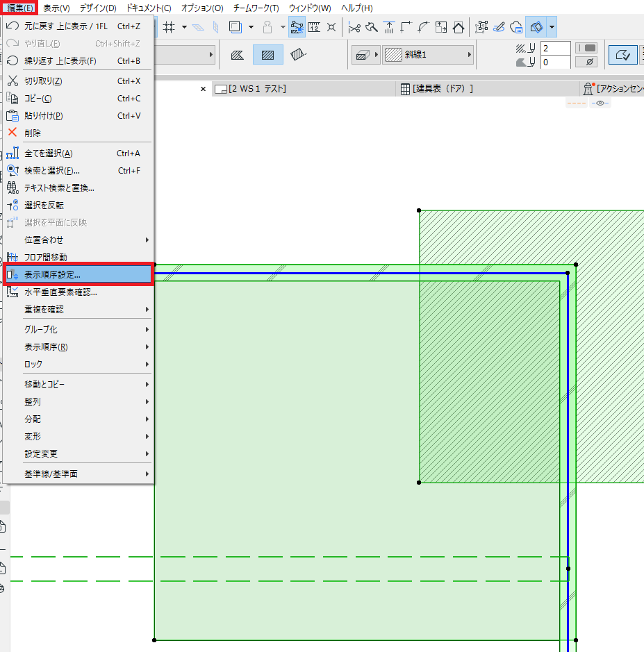
Task: Open the 斜線1 fill pattern dropdown
Action: point(428,55)
